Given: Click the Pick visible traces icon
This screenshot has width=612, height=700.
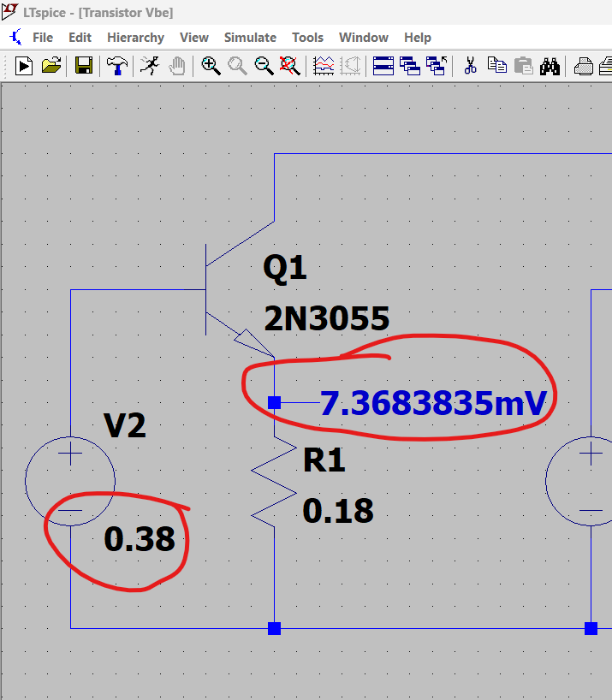Looking at the screenshot, I should click(350, 66).
